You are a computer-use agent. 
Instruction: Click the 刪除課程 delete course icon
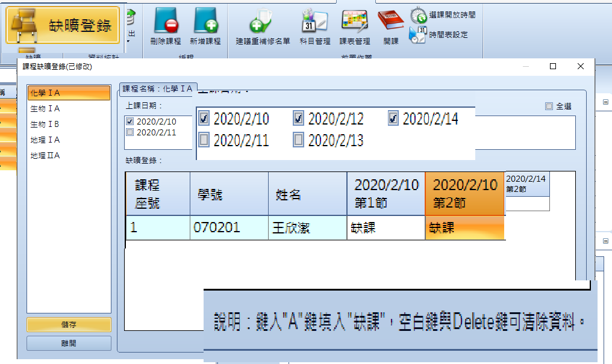166,20
